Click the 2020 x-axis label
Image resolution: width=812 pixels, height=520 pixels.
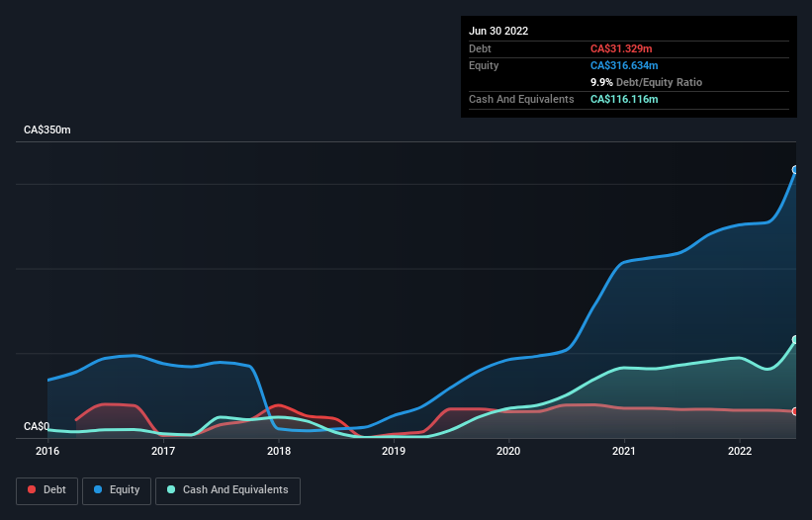coord(508,451)
